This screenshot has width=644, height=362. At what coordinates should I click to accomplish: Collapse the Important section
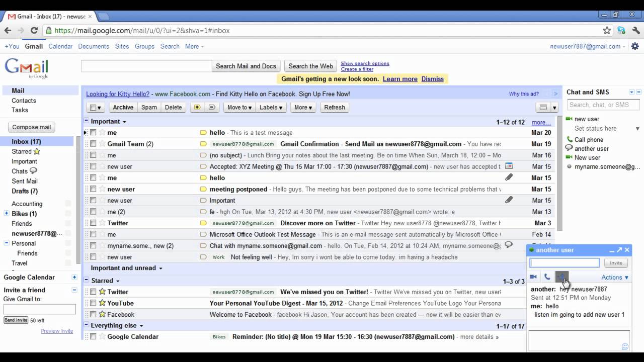[x=86, y=121]
